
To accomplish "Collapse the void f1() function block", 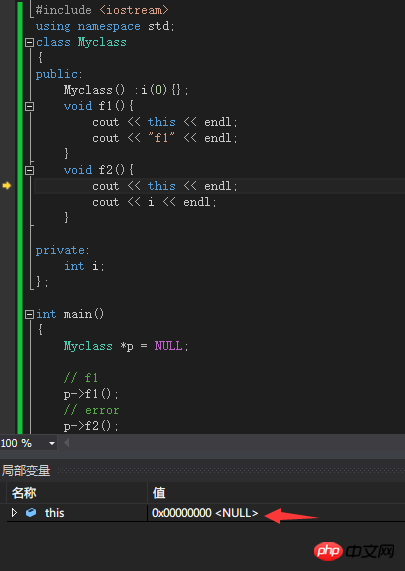I will [29, 106].
